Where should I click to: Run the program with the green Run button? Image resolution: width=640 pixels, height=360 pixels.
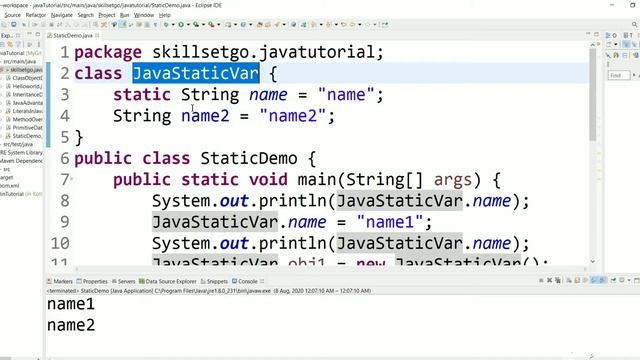[x=181, y=24]
